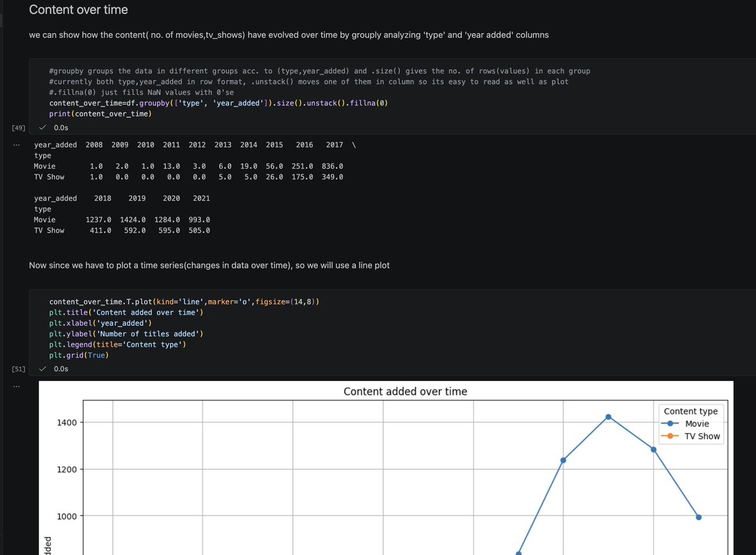
Task: Click the print(content_over_time) code line
Action: coord(100,114)
